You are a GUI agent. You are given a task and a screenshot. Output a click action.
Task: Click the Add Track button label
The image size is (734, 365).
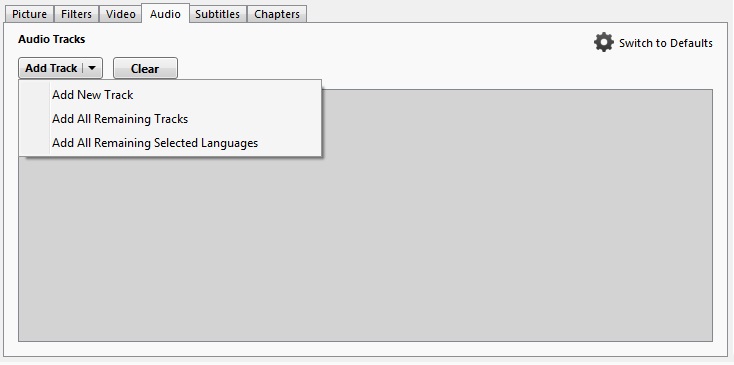(51, 68)
